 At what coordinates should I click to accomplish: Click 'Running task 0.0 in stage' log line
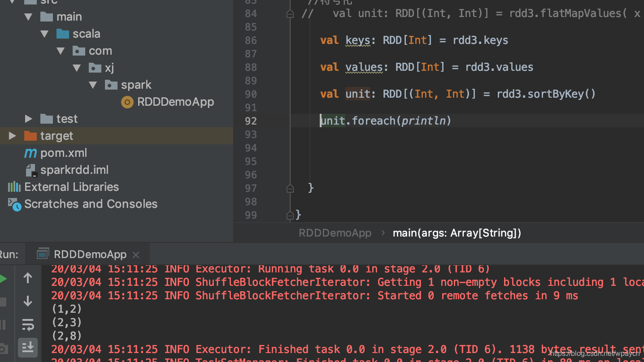[x=270, y=269]
